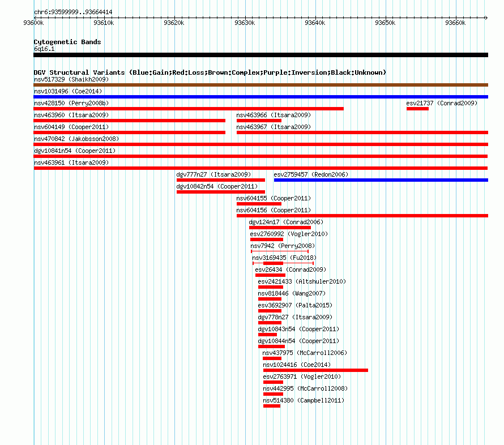Open dgv10841n54 (Cooper2011) variant
The image size is (504, 445).
[75, 151]
